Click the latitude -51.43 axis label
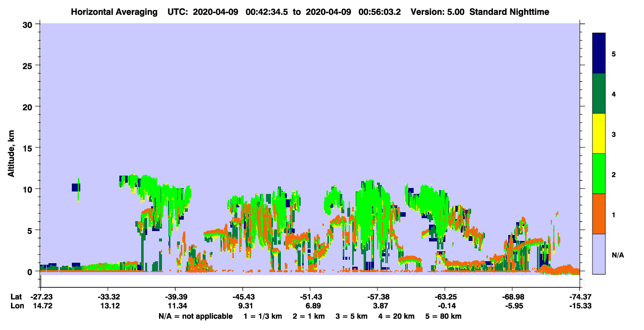644x330 pixels. pyautogui.click(x=310, y=297)
